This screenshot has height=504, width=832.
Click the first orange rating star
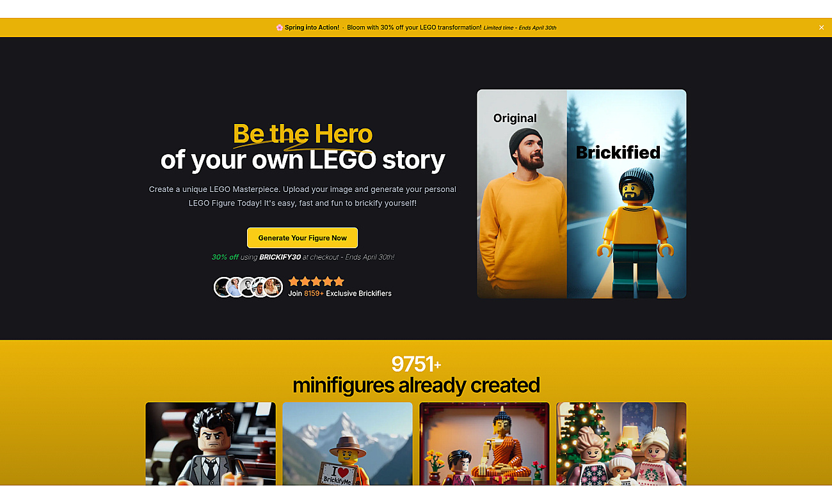pyautogui.click(x=294, y=281)
